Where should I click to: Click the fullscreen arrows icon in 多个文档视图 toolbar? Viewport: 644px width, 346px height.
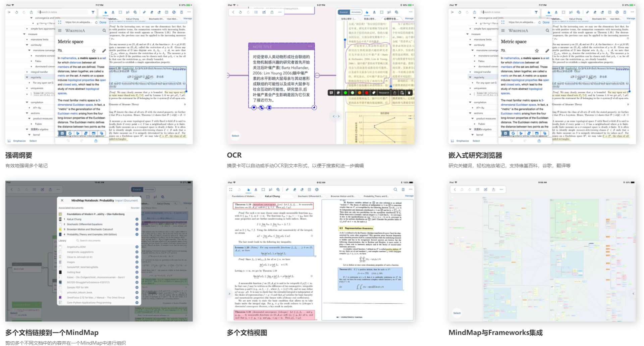coord(231,189)
